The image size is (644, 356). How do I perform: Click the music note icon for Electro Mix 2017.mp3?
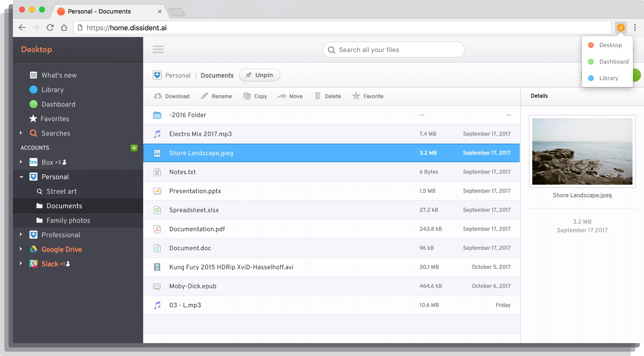point(157,134)
